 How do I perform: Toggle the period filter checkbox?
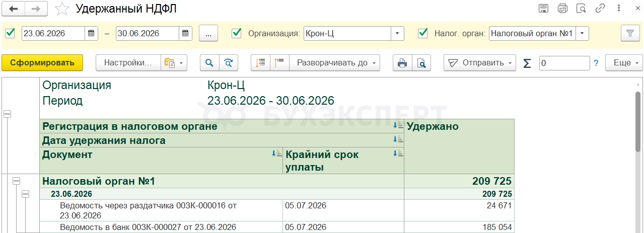pyautogui.click(x=10, y=33)
